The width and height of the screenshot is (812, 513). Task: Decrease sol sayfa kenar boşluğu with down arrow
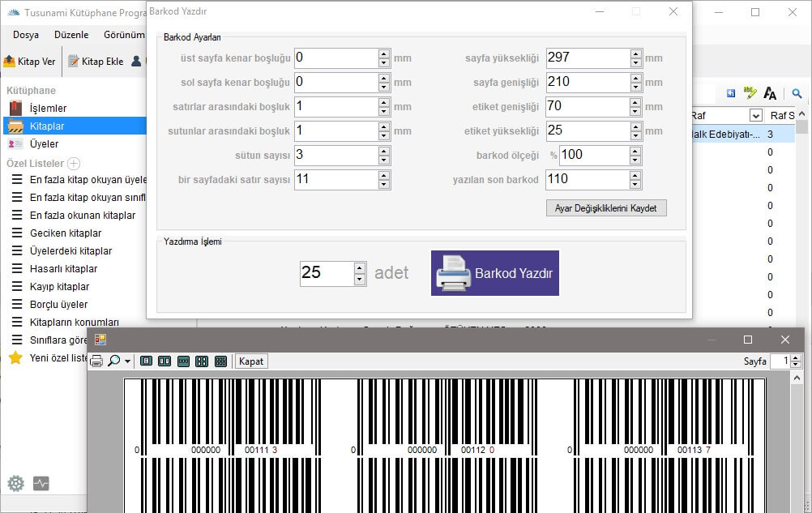click(x=384, y=87)
